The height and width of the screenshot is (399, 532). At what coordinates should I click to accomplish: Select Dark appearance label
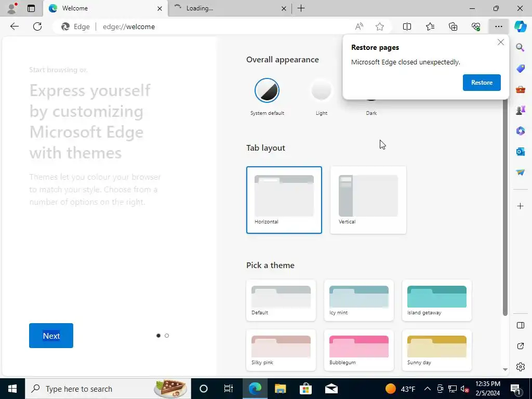(371, 113)
